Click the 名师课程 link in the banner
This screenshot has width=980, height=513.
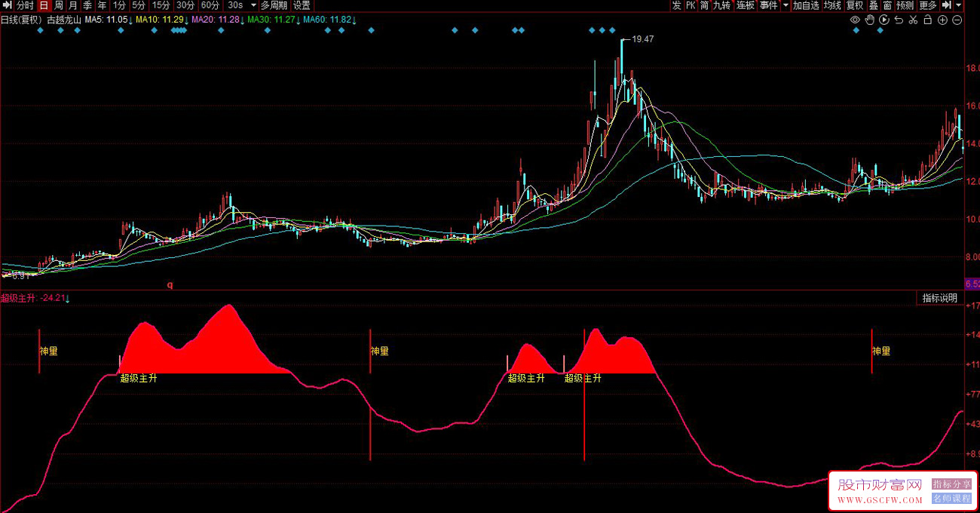[x=952, y=499]
